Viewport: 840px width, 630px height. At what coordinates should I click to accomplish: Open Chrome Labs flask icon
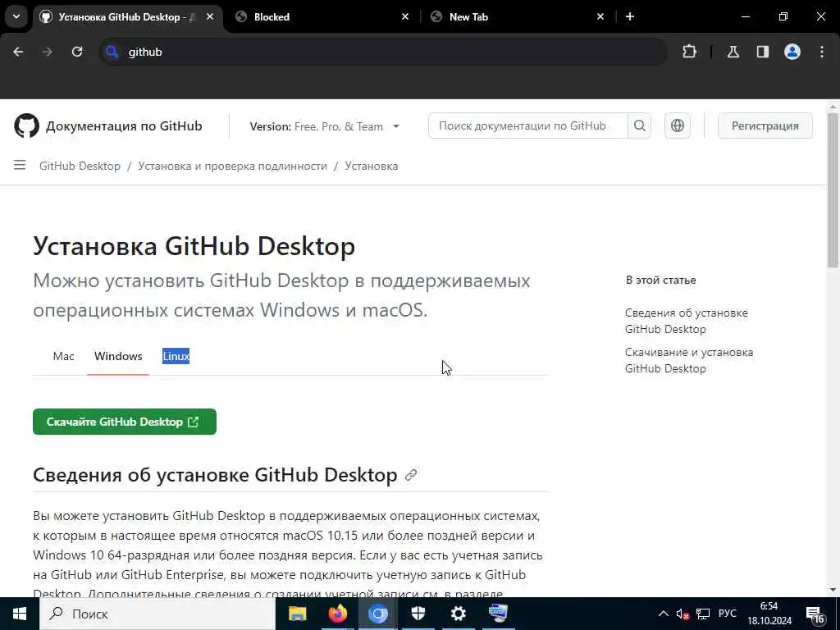[733, 52]
